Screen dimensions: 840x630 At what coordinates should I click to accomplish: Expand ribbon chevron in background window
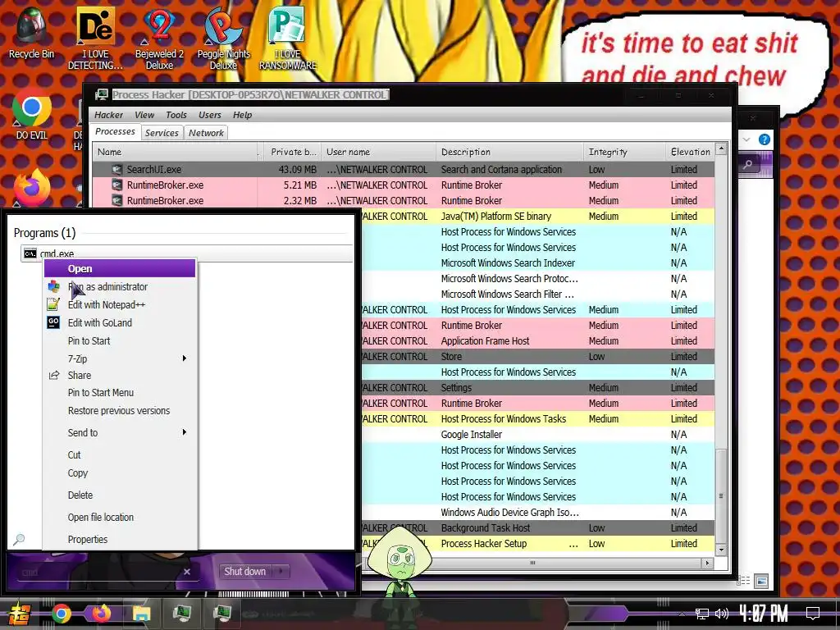[x=746, y=139]
